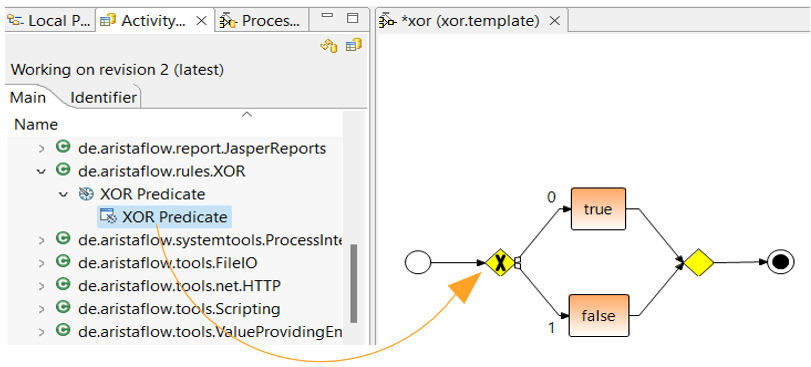Screen dimensions: 811x367
Task: Click icon of highlighted XOR Predicate leaf
Action: click(108, 217)
